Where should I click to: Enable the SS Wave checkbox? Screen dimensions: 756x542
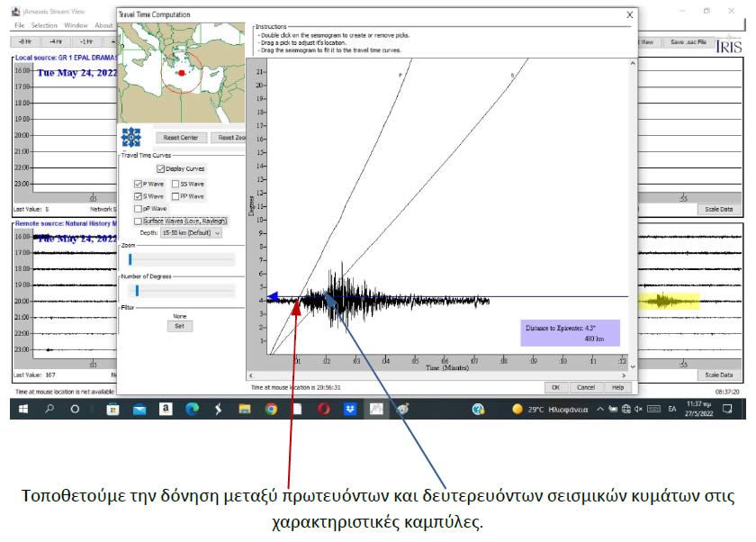point(174,184)
